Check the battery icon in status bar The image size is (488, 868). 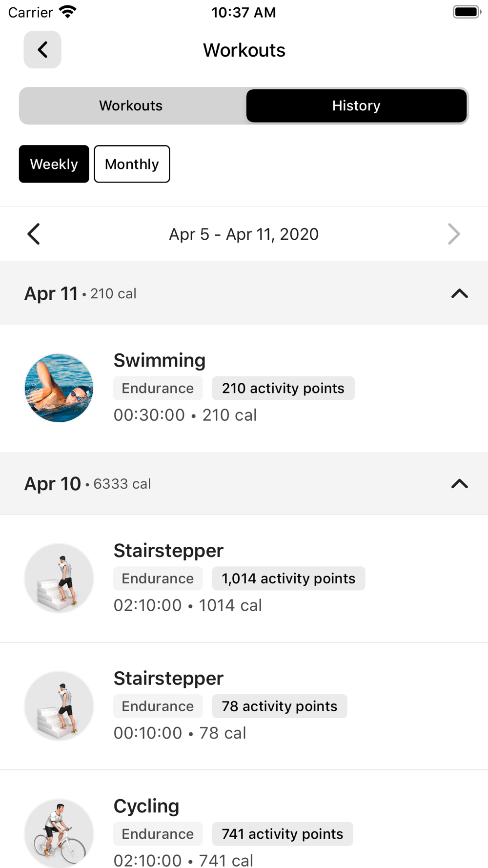(x=467, y=12)
